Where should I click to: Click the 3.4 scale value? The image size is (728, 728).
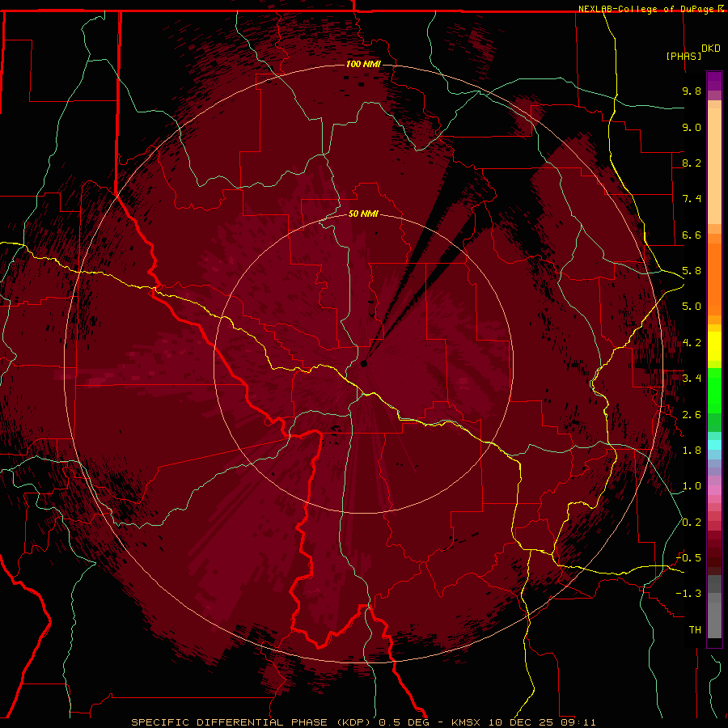[692, 379]
